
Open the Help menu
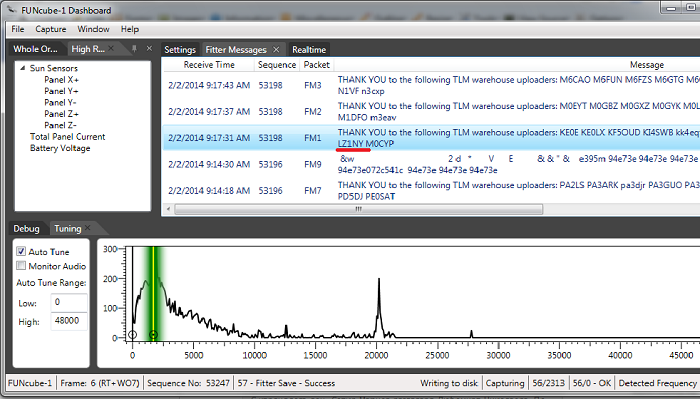[130, 29]
